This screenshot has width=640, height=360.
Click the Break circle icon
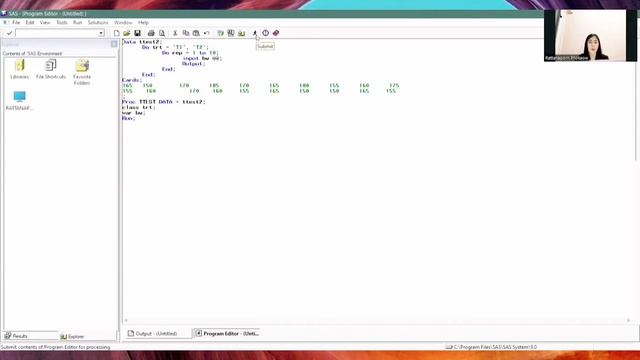[266, 33]
